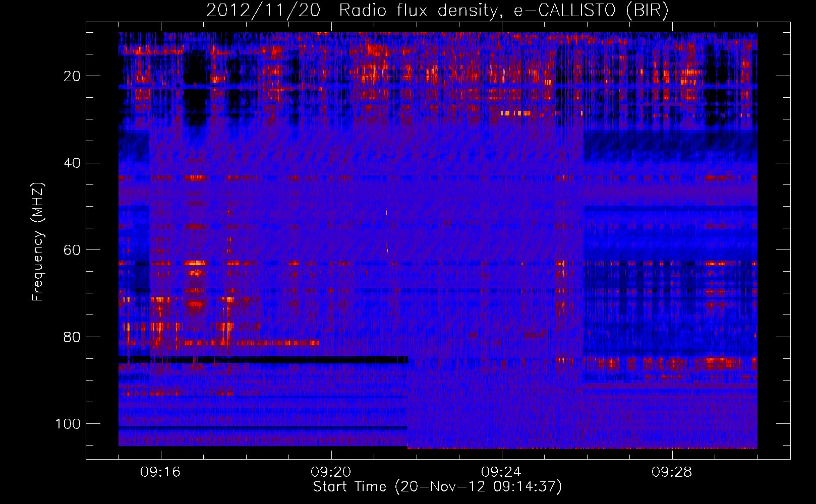This screenshot has height=504, width=816.
Task: Click the 60 frequency tick label
Action: [x=73, y=250]
